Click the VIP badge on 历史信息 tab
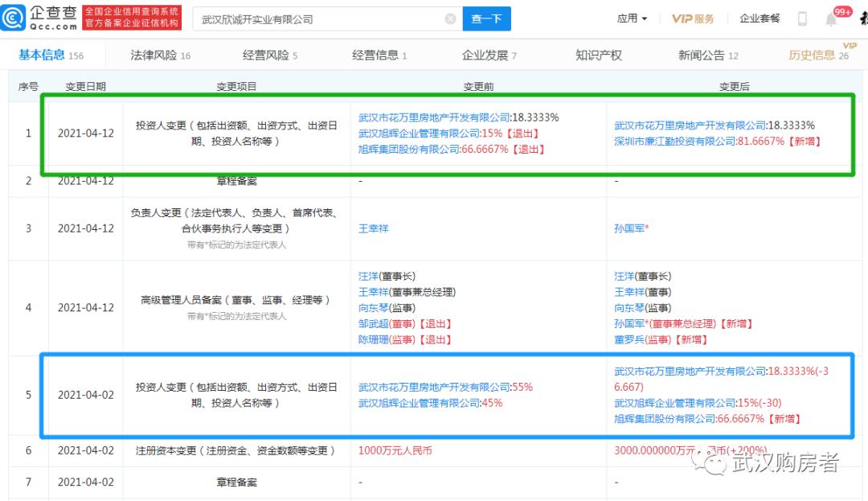This screenshot has height=501, width=868. 849,45
